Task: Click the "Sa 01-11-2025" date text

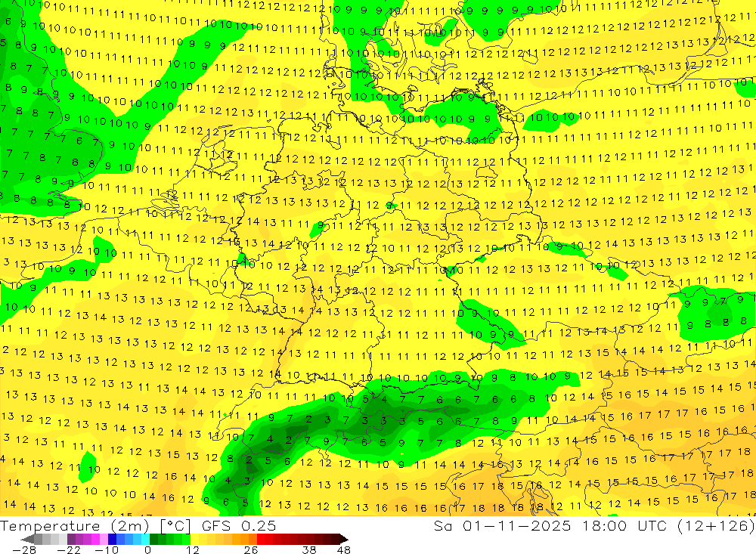Action: click(502, 525)
